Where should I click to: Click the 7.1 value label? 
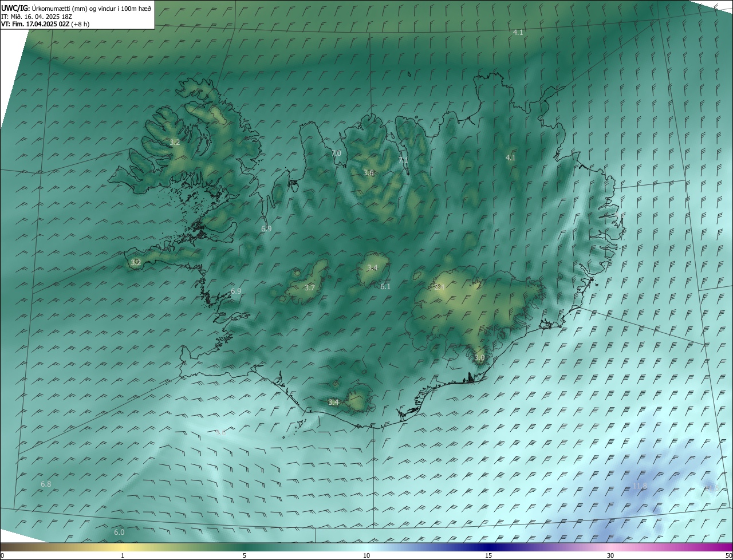pyautogui.click(x=403, y=160)
